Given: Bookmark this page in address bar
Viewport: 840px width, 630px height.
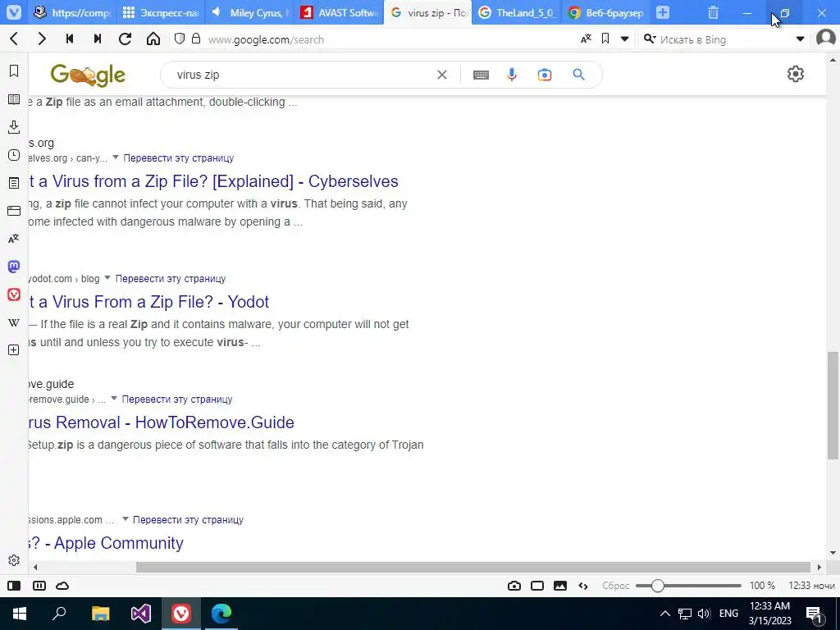Looking at the screenshot, I should (605, 39).
